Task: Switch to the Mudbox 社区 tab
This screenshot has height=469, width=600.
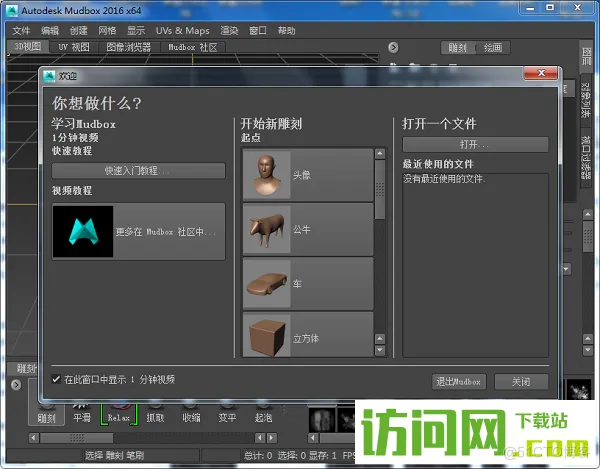Action: [x=193, y=47]
